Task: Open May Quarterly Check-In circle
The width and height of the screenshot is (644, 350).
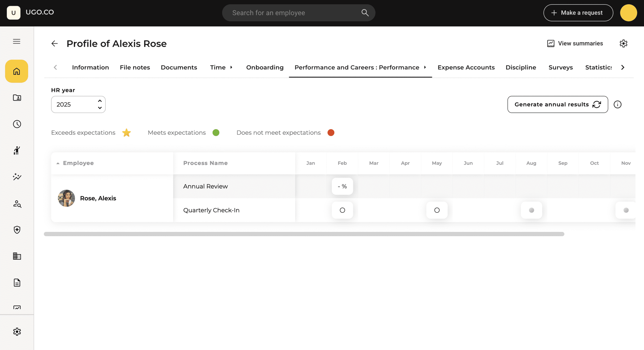Action: (437, 210)
